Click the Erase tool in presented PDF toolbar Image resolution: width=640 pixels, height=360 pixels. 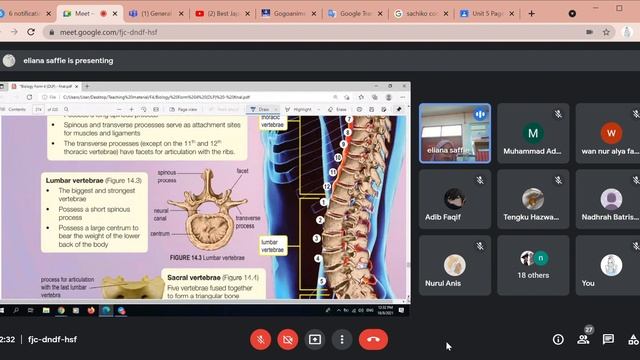point(337,109)
